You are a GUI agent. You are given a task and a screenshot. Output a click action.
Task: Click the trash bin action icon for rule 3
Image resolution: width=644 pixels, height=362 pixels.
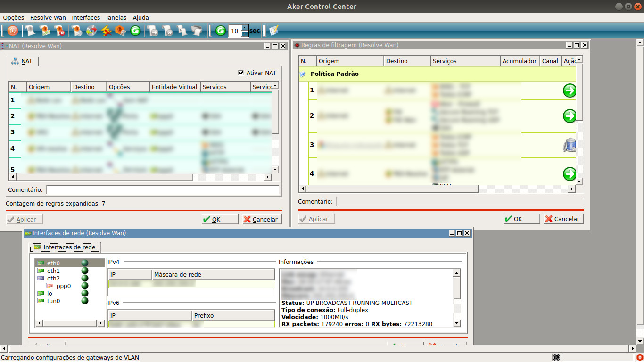570,145
